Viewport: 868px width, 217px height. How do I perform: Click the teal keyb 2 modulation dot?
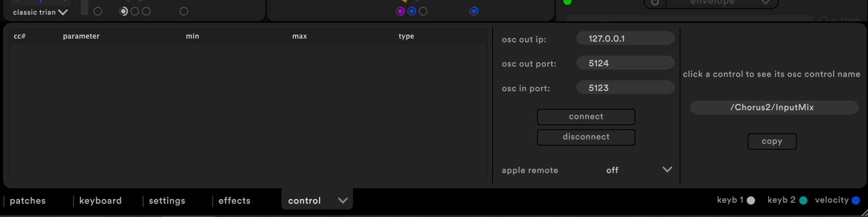(x=803, y=200)
